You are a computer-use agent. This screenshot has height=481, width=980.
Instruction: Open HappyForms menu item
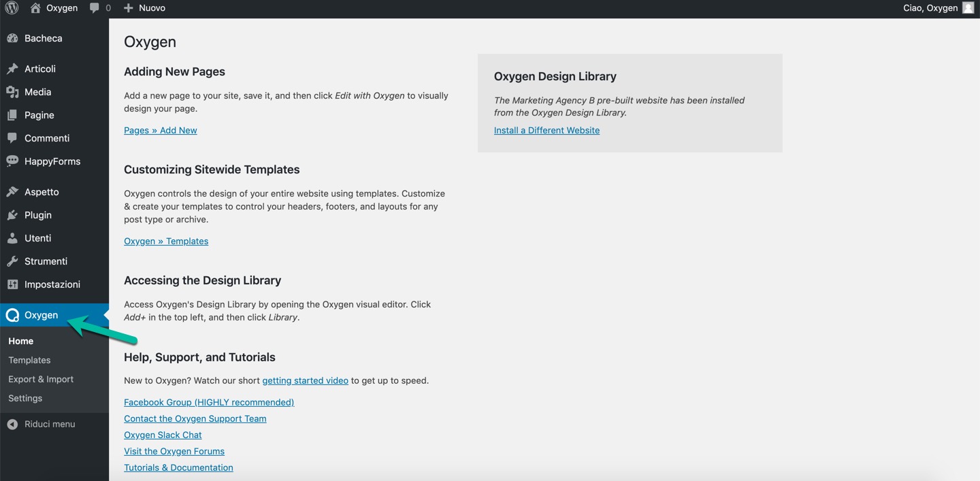54,161
